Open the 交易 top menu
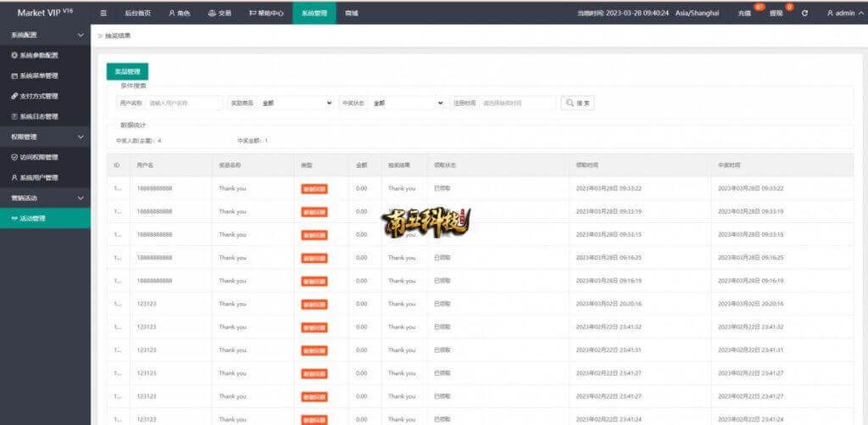This screenshot has width=868, height=425. pyautogui.click(x=220, y=14)
